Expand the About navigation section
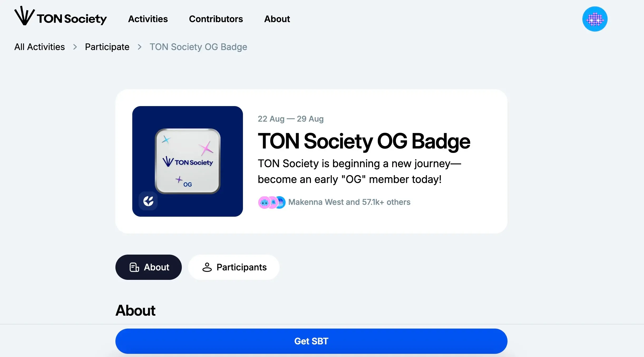The width and height of the screenshot is (644, 357). pyautogui.click(x=277, y=19)
